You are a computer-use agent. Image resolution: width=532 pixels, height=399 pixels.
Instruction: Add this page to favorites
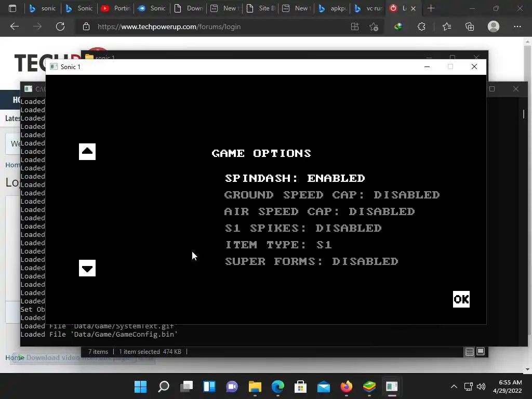[x=374, y=26]
